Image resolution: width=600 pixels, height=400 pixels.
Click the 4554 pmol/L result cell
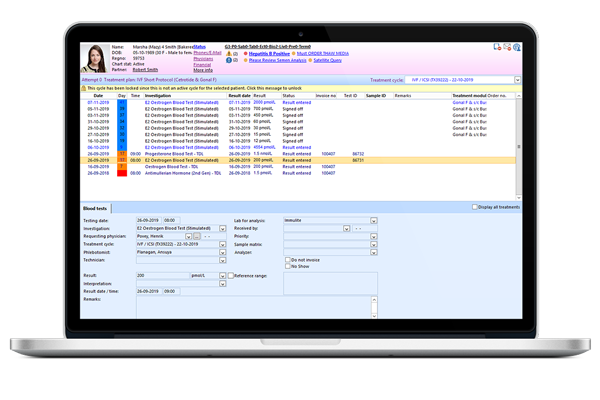(x=264, y=147)
